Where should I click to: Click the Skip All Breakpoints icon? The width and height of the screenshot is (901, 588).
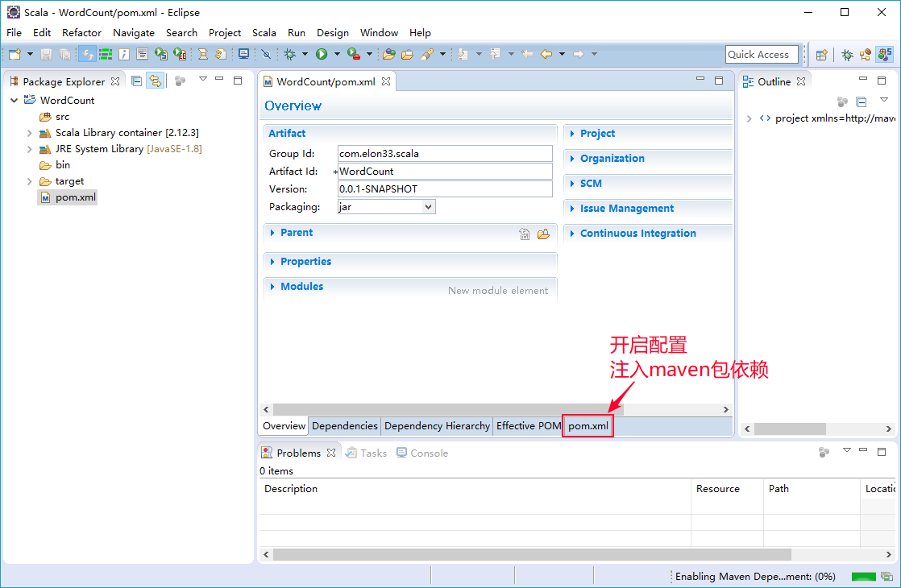(265, 54)
